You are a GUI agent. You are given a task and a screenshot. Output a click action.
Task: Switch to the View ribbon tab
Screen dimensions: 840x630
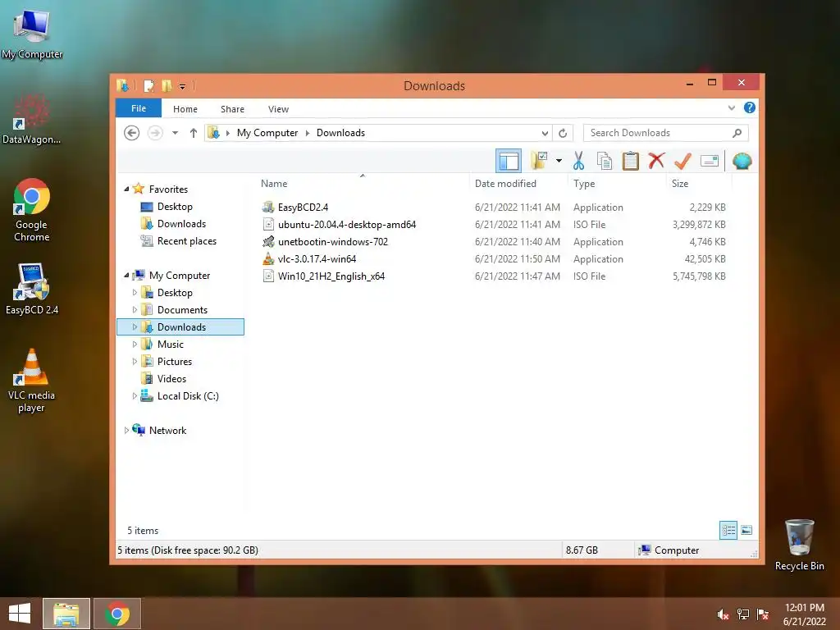279,109
